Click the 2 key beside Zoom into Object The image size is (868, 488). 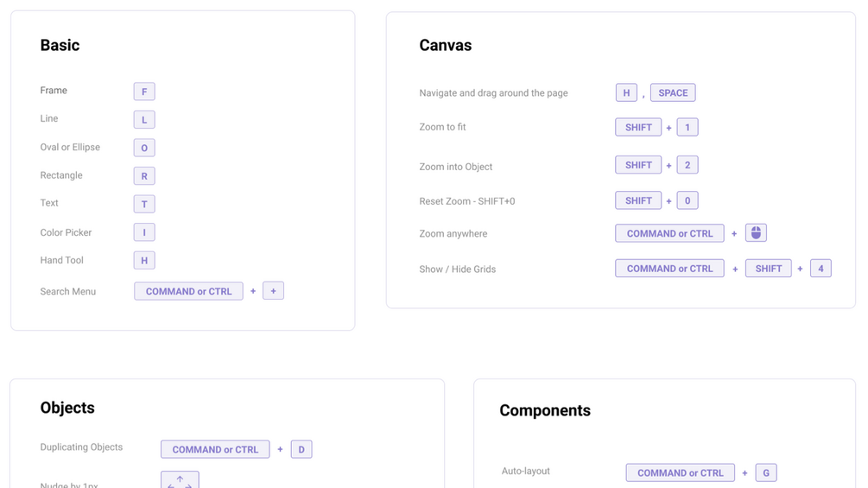click(687, 165)
